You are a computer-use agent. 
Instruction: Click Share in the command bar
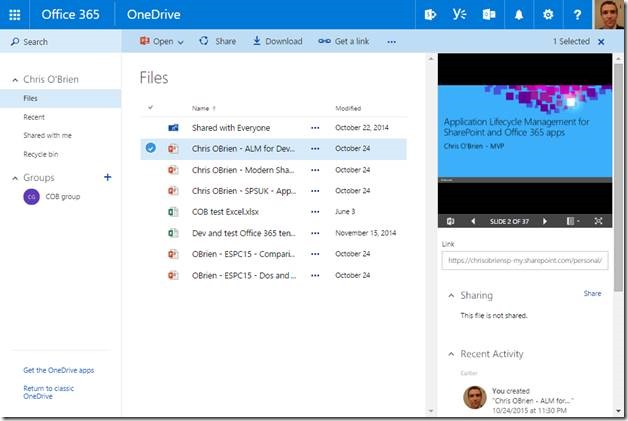(217, 41)
